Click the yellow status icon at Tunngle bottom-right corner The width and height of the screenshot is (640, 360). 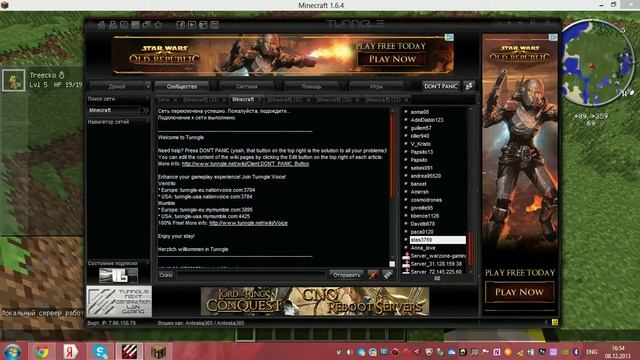point(555,322)
